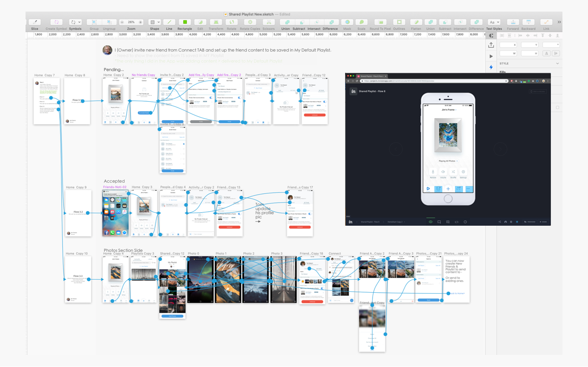Screen dimensions: 588x367
Task: Select the Photo 1 artboard
Action: coord(228,279)
